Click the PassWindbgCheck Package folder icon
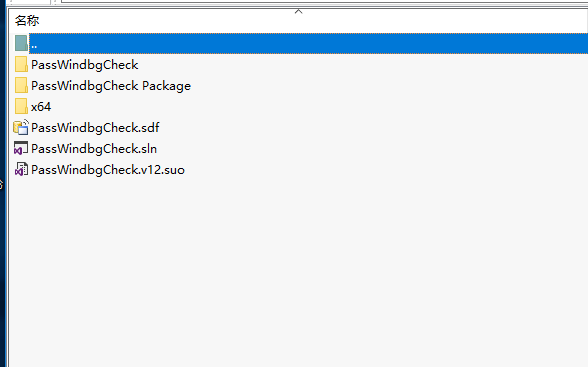 point(21,85)
